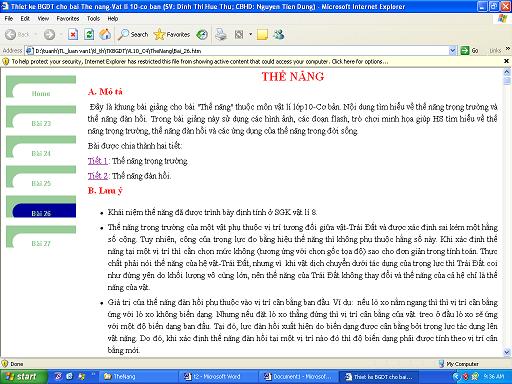Open the View menu
The image size is (512, 384).
tap(43, 19)
